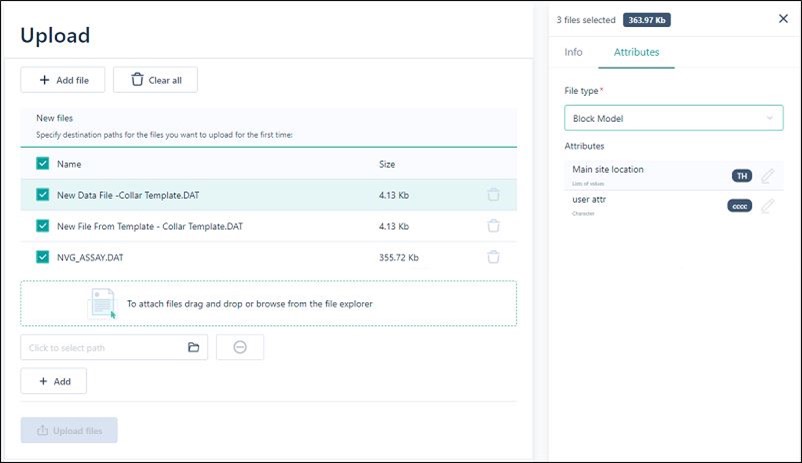Click pencil icon for user attr
Image resolution: width=802 pixels, height=463 pixels.
[x=767, y=206]
